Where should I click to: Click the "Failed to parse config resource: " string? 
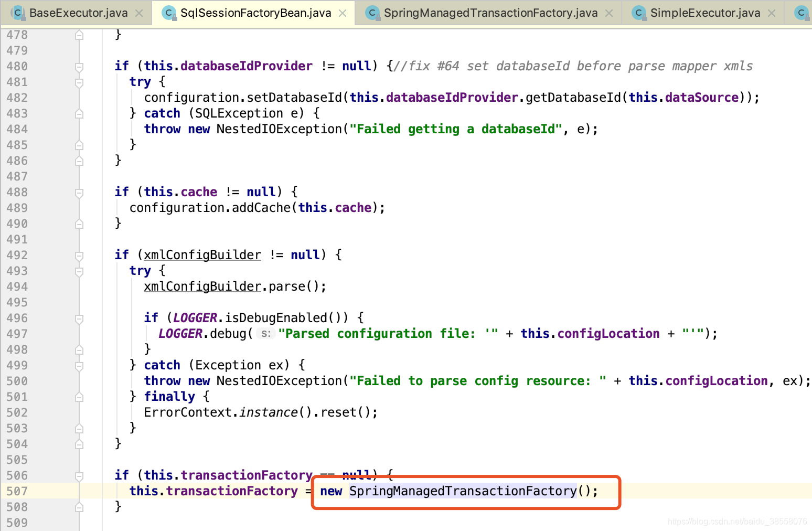(x=478, y=381)
